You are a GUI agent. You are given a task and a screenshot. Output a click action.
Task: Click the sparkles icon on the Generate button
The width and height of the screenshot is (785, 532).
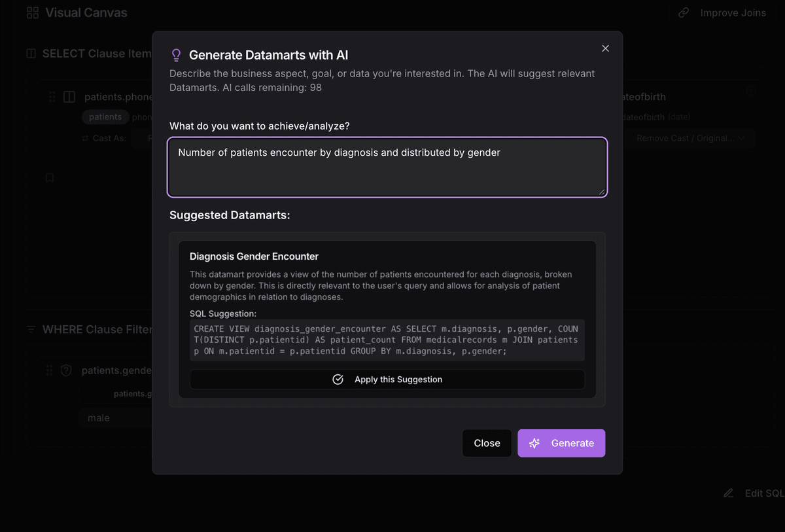click(534, 443)
